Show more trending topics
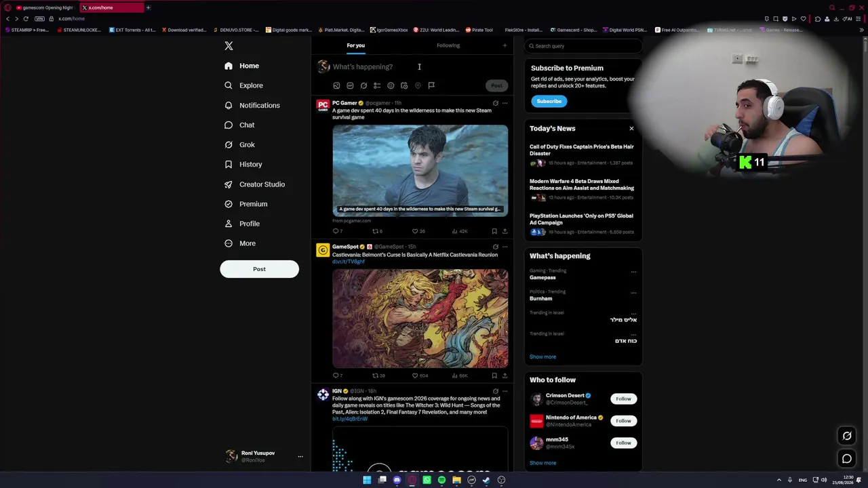Image resolution: width=868 pixels, height=488 pixels. [x=542, y=357]
